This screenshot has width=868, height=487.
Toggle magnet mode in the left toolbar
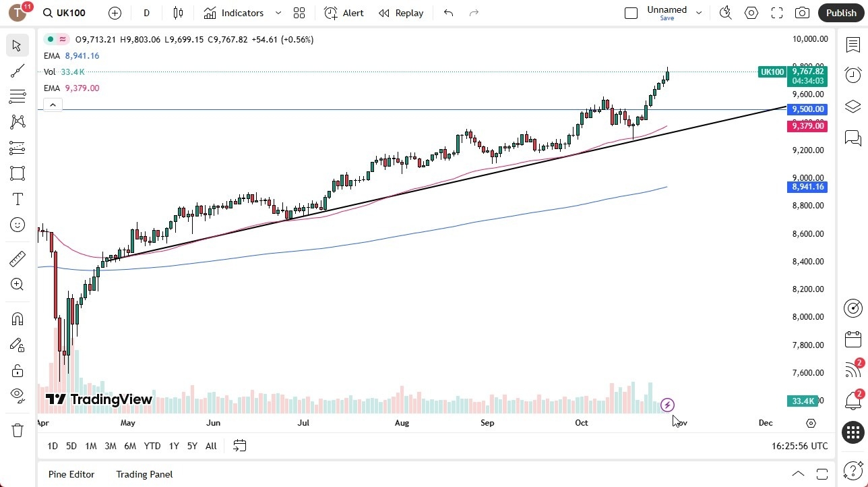point(17,318)
